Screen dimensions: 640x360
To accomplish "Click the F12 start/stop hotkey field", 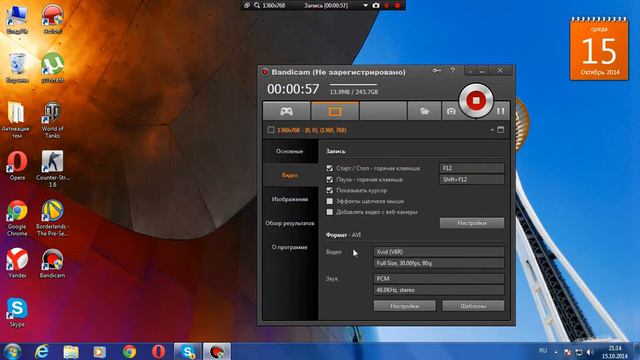I will point(472,168).
